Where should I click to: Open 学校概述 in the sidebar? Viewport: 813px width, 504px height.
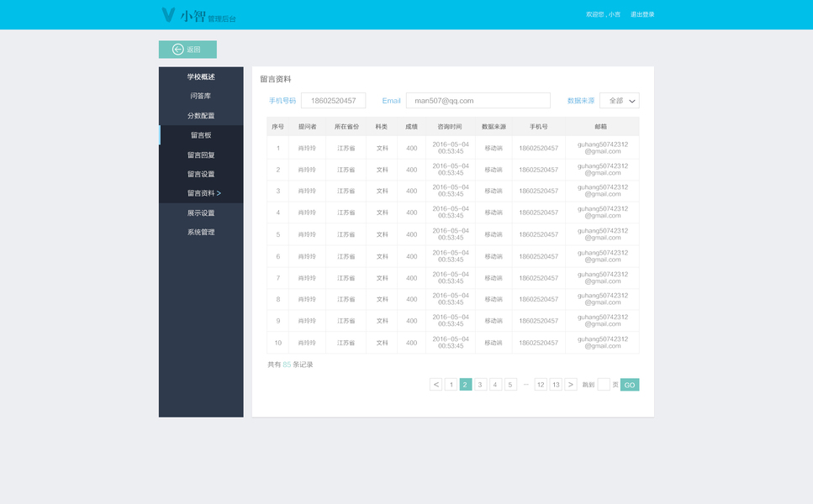pos(201,76)
